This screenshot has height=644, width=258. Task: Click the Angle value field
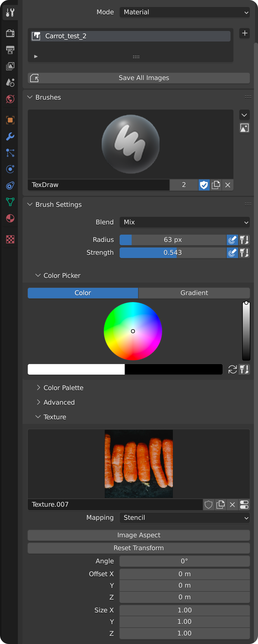pyautogui.click(x=185, y=561)
